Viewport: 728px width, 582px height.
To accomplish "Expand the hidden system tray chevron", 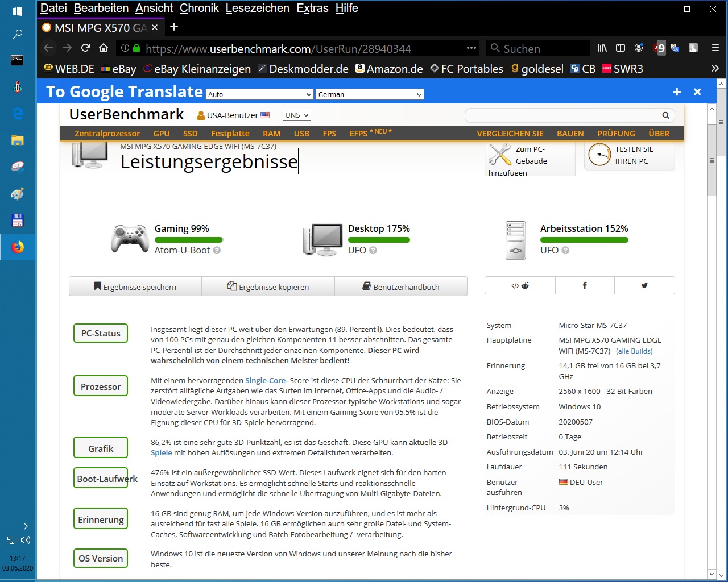I will click(25, 526).
